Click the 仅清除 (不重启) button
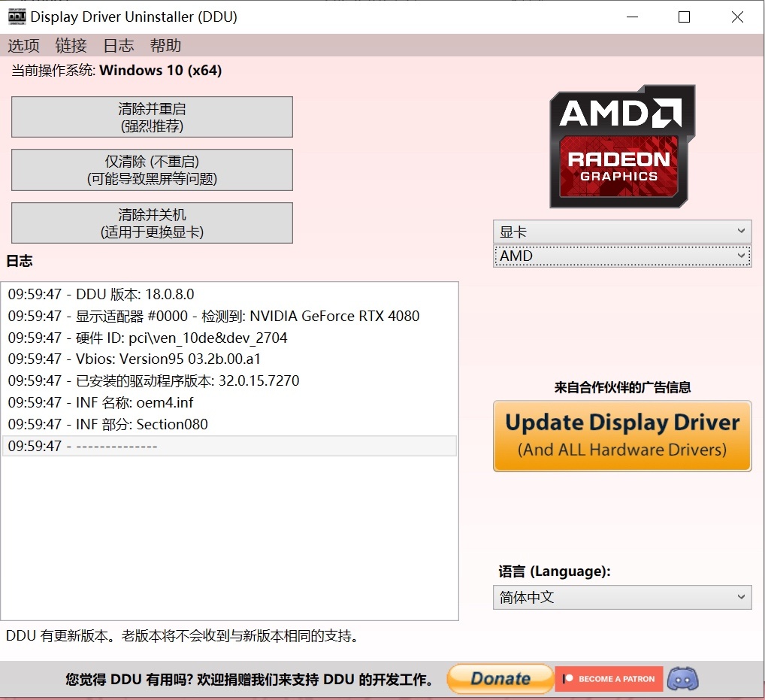 [152, 170]
